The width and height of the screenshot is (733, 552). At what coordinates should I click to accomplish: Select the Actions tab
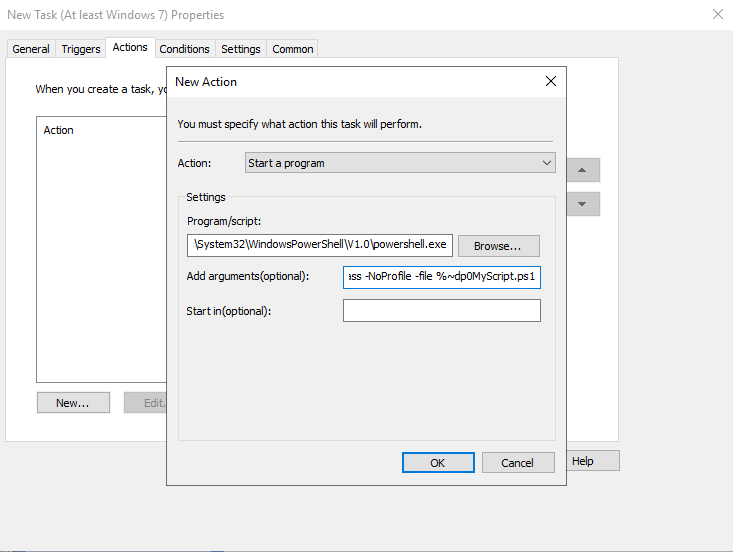point(130,48)
